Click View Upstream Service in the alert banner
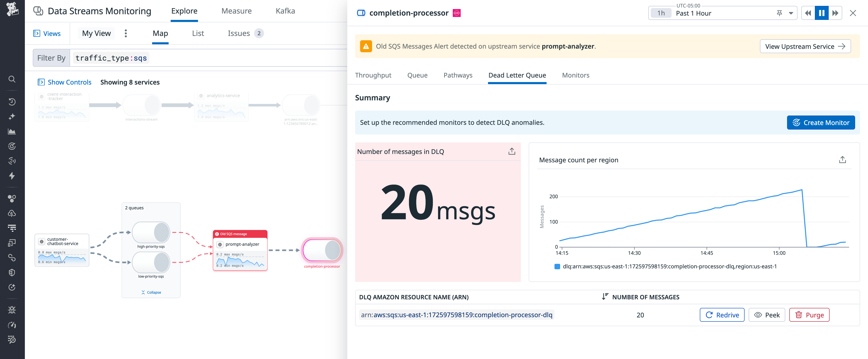868x359 pixels. pos(805,46)
